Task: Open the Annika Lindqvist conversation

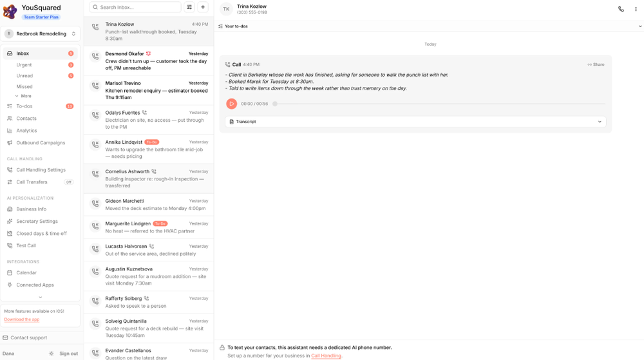Action: (x=149, y=149)
